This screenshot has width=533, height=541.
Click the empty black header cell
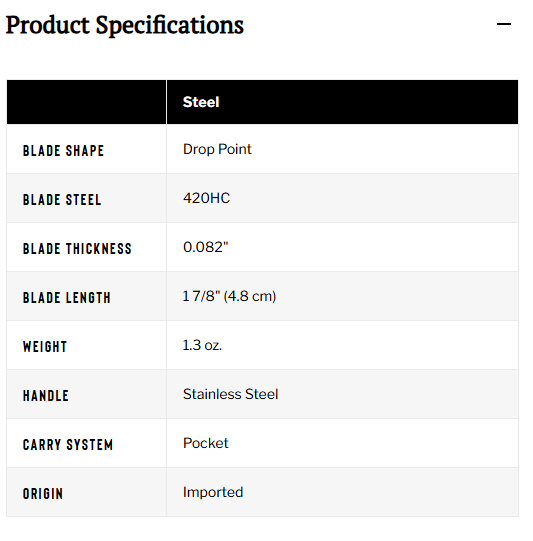click(x=86, y=102)
